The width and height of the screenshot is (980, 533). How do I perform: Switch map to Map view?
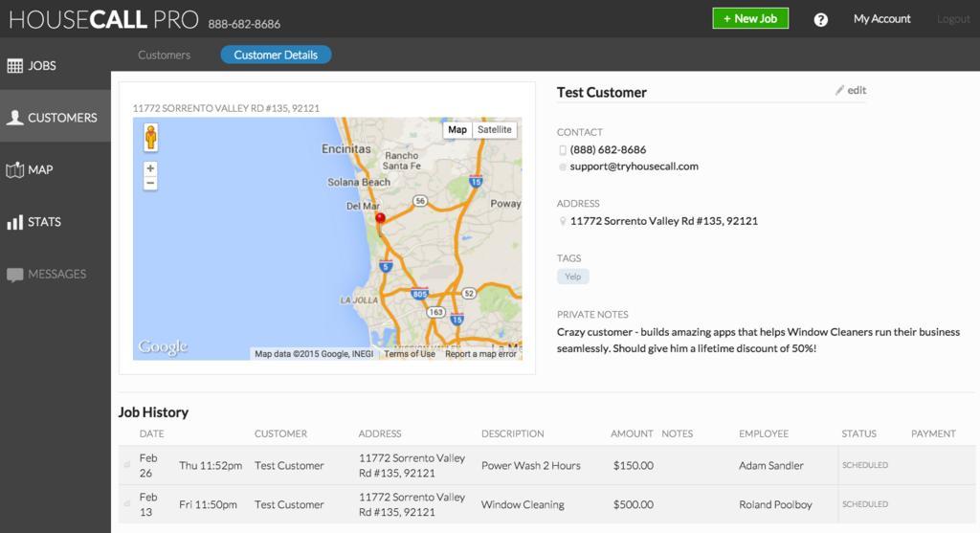pyautogui.click(x=457, y=129)
